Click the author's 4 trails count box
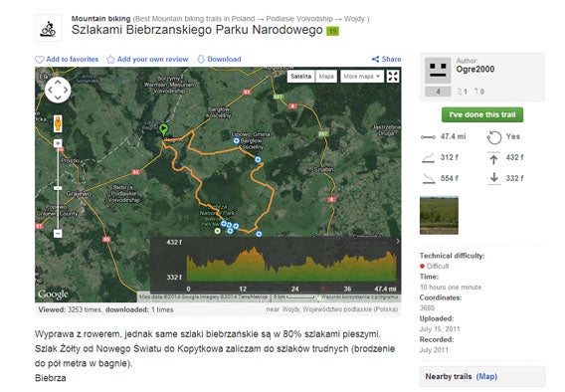565x392 pixels. [x=438, y=92]
